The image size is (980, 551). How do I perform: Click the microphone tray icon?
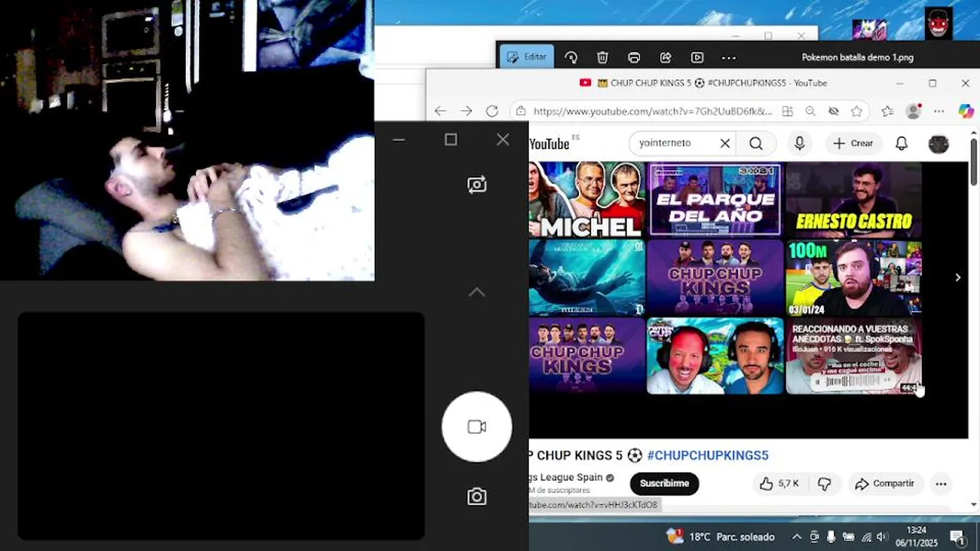tap(831, 536)
